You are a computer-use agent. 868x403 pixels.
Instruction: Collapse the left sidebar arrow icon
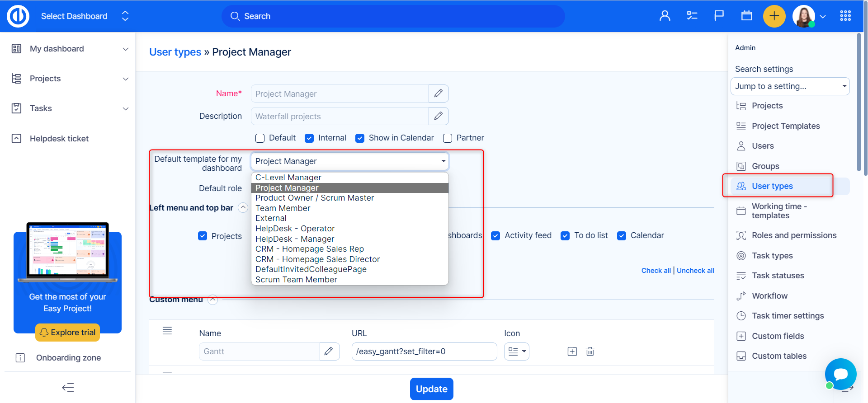pyautogui.click(x=68, y=388)
